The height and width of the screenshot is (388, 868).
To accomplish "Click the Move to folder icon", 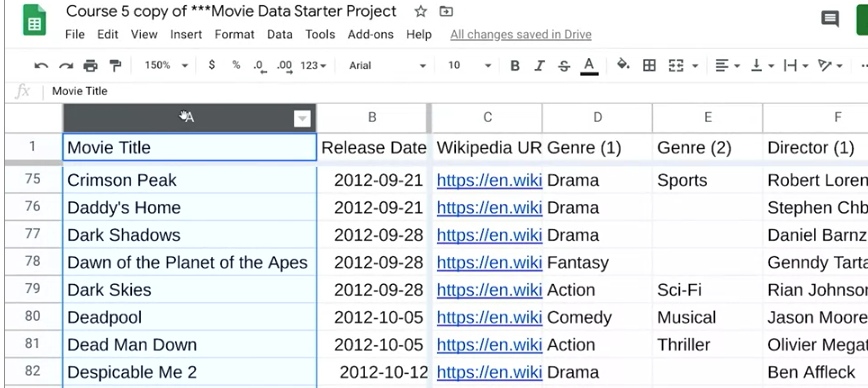I will [x=446, y=12].
